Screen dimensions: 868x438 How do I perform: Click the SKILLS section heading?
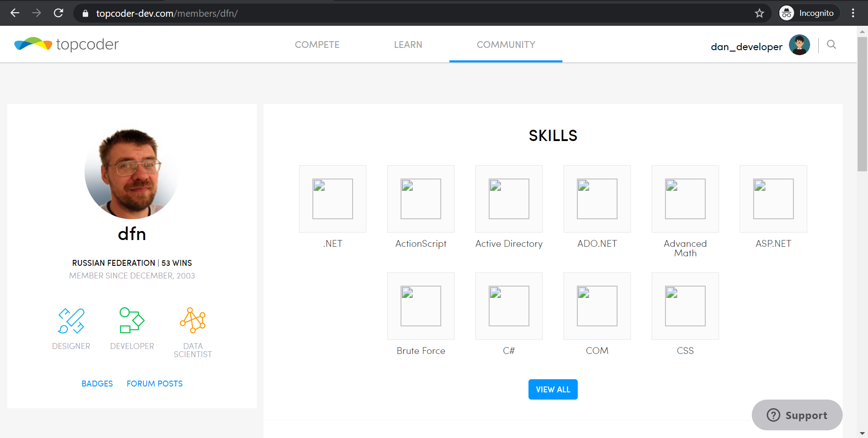[x=553, y=136]
